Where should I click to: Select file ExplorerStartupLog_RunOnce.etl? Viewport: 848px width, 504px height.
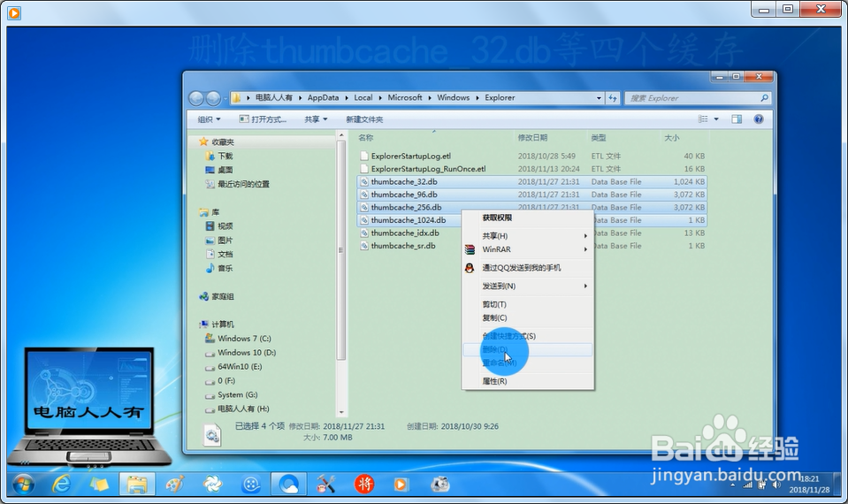coord(428,169)
